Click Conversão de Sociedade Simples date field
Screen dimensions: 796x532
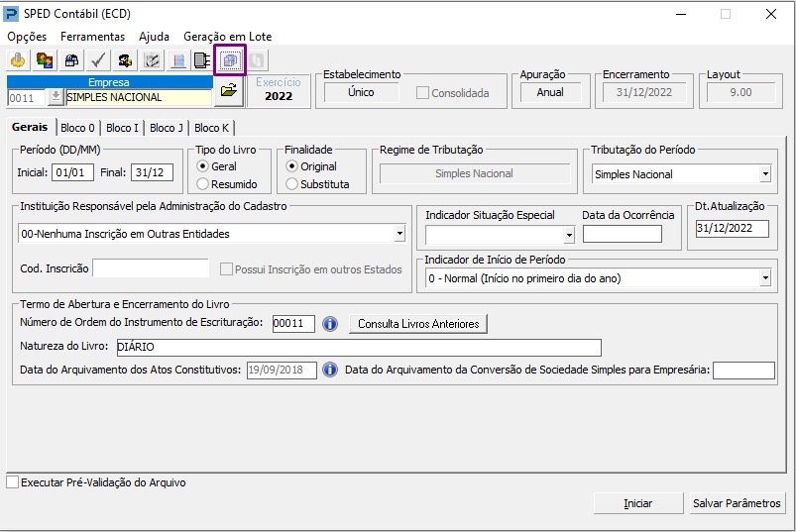[743, 371]
